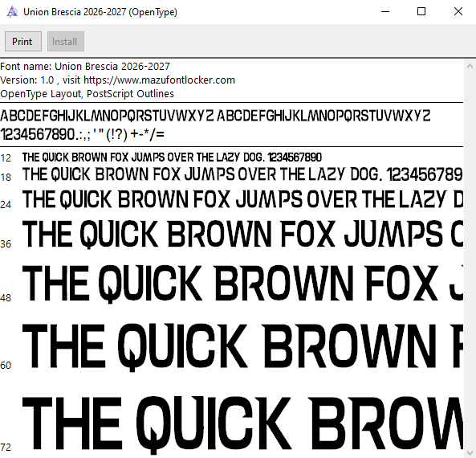Click the alphabet sample ABCDEFGHIJKLMNOPQRSTUVWXYZ line
Screen dimensions: 476x458
[215, 116]
